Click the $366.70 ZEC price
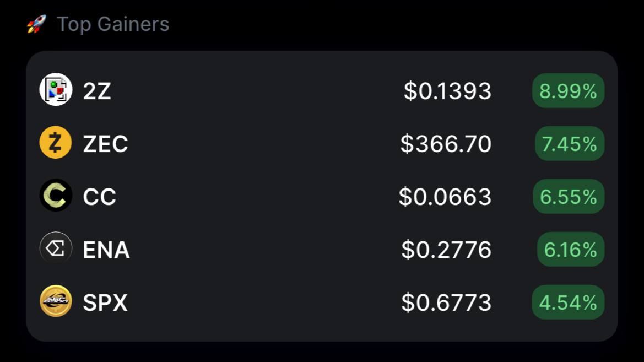The height and width of the screenshot is (362, 644). point(446,144)
